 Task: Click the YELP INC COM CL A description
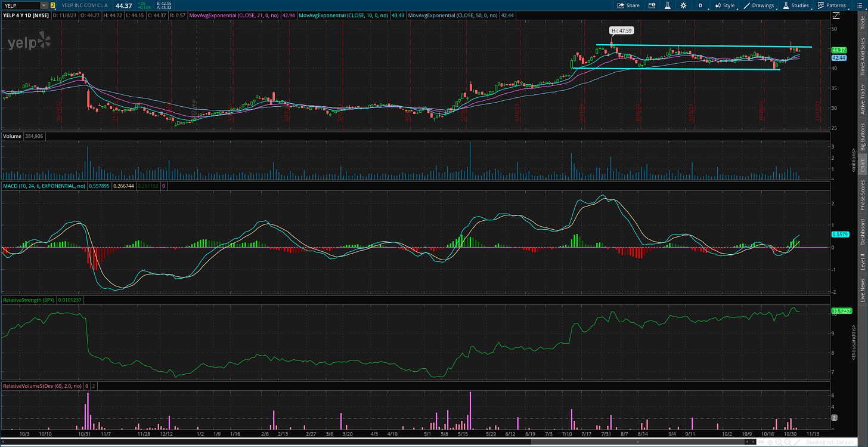(85, 5)
